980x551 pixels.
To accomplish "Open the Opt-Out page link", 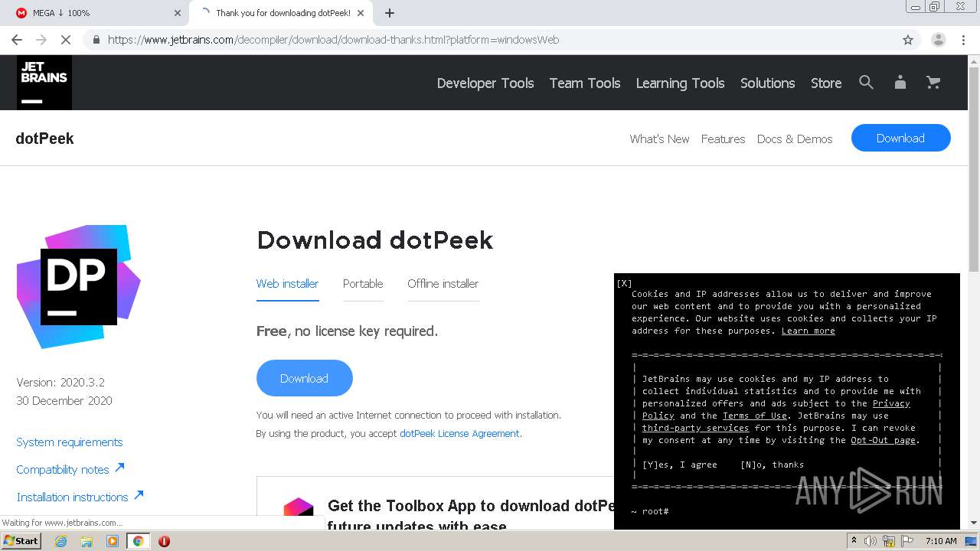I will coord(884,440).
